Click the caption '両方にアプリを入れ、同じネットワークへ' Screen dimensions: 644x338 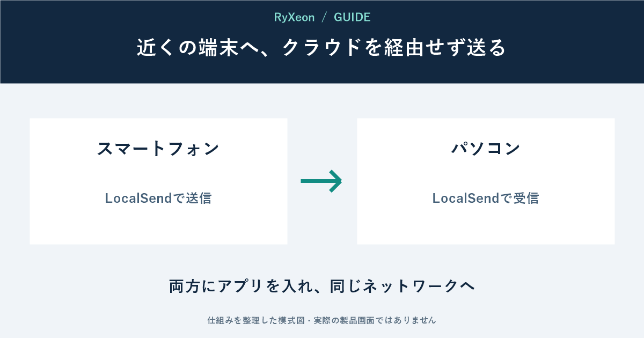322,286
